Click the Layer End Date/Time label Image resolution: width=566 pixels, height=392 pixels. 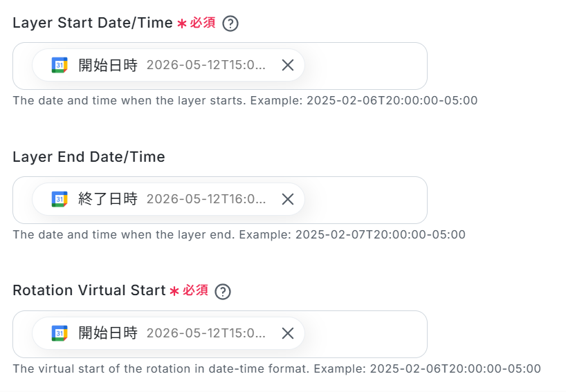[x=89, y=157]
